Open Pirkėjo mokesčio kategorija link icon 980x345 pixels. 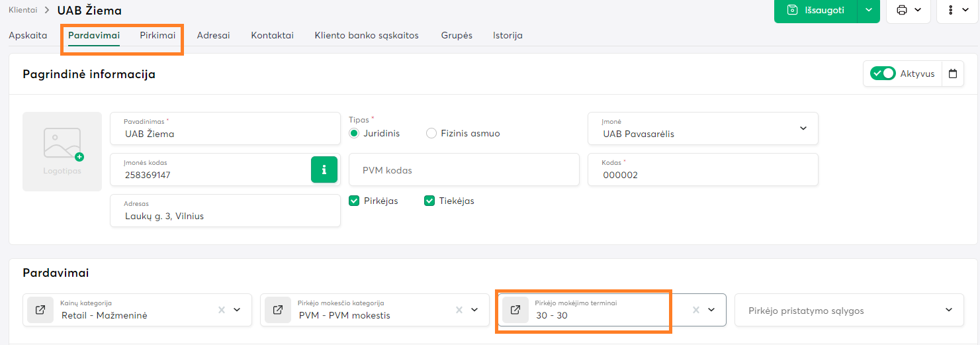pos(278,310)
